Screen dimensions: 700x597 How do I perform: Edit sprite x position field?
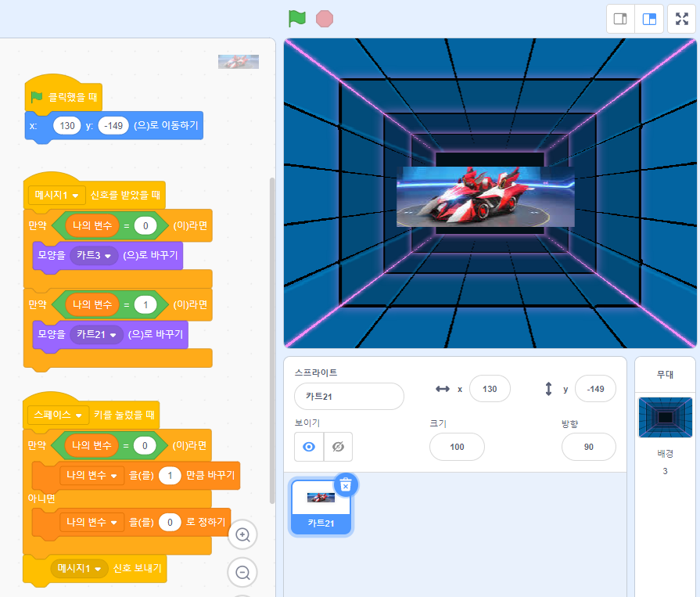tap(490, 389)
